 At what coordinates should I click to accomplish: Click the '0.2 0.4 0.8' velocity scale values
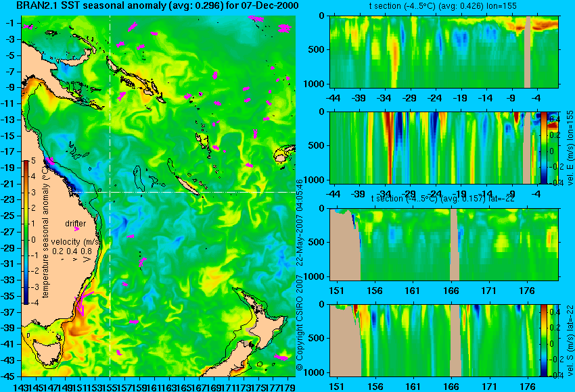72,251
